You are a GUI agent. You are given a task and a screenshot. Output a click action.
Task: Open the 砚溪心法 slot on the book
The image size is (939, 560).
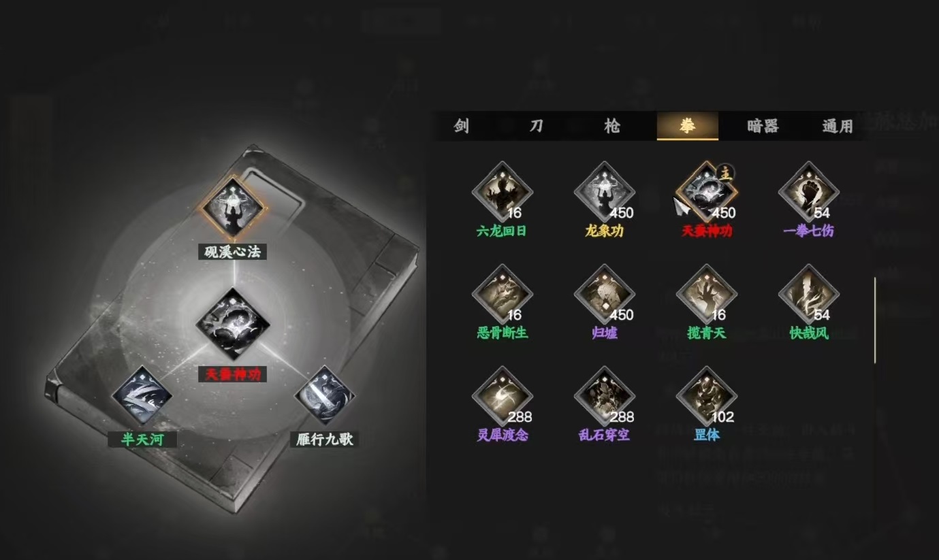(x=232, y=206)
